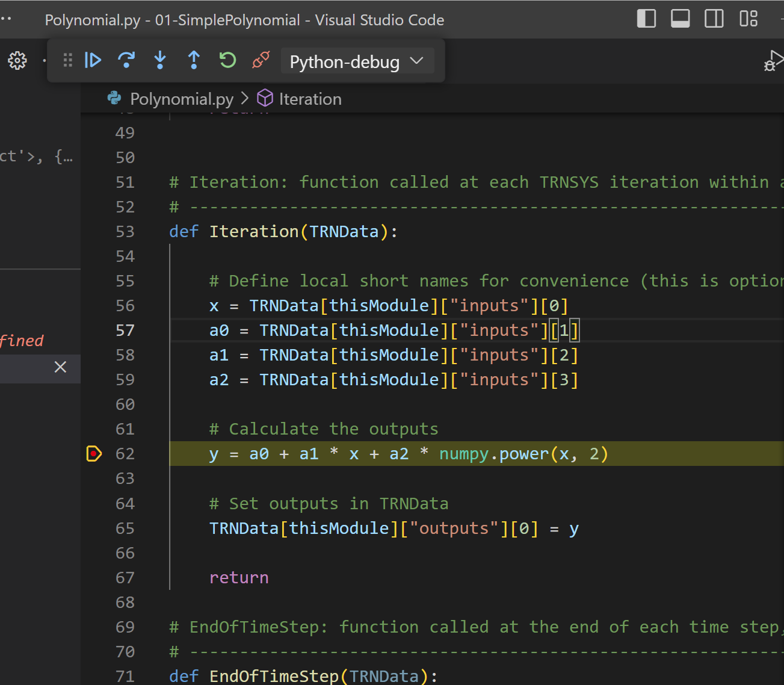Image resolution: width=784 pixels, height=685 pixels.
Task: Remove the breakpoint on line 62
Action: (x=94, y=453)
